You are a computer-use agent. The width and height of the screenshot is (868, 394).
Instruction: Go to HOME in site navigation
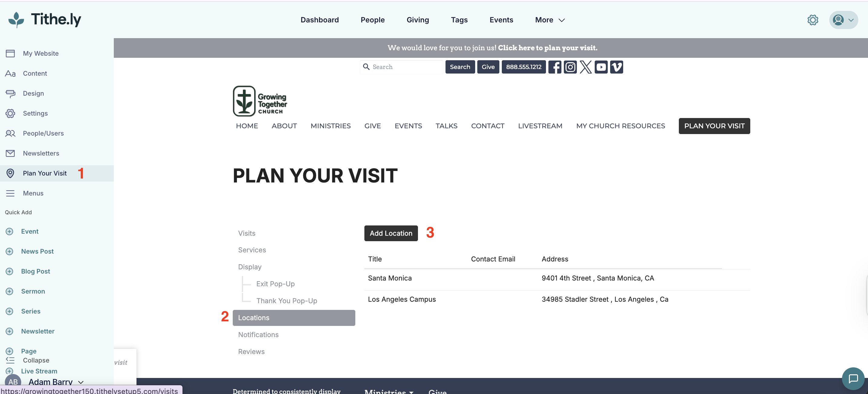(247, 126)
